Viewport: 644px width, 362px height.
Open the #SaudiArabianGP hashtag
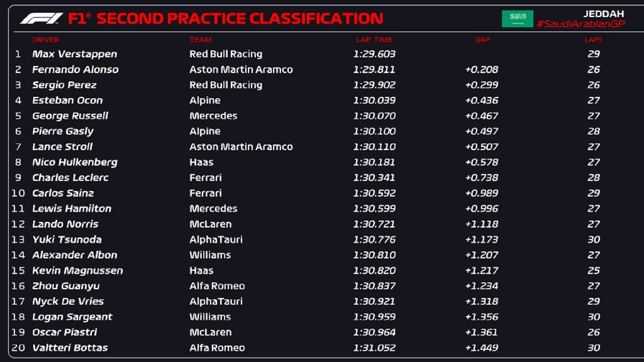[580, 25]
